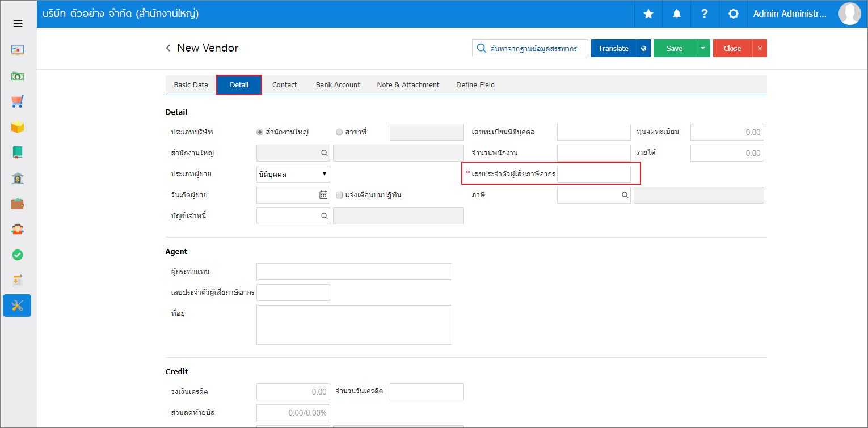Enable แจ้งเตือนบนปฏิทิน checkbox
Screen dimensions: 868x428
339,195
